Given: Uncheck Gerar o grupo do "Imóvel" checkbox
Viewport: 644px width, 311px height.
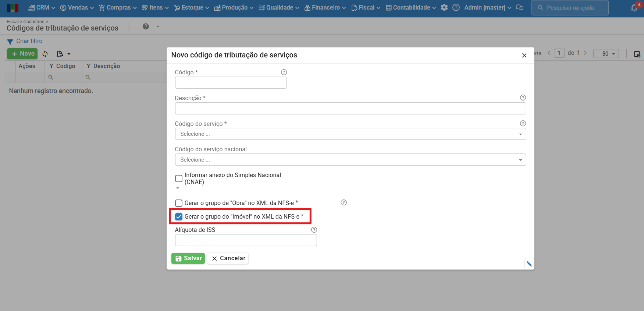Looking at the screenshot, I should (179, 216).
